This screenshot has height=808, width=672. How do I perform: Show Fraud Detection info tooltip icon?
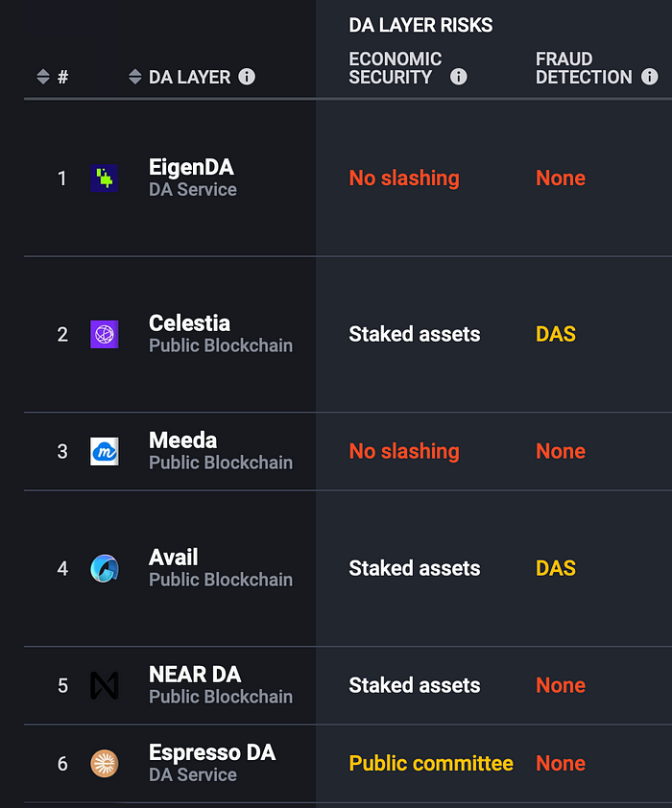pyautogui.click(x=649, y=77)
